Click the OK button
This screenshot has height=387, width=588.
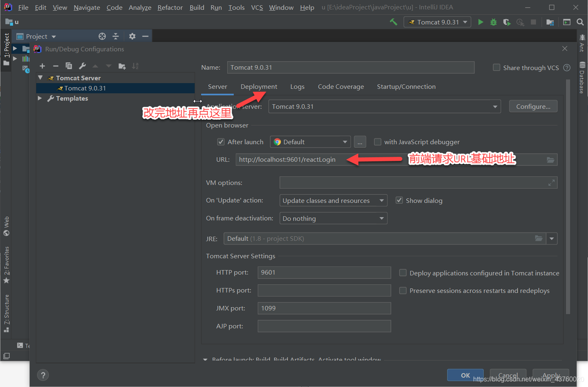pyautogui.click(x=465, y=375)
